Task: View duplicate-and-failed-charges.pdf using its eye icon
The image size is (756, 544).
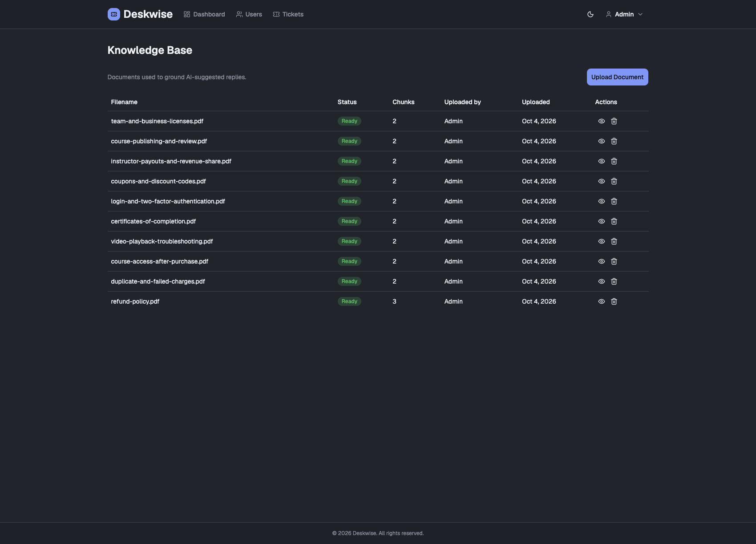Action: click(602, 281)
